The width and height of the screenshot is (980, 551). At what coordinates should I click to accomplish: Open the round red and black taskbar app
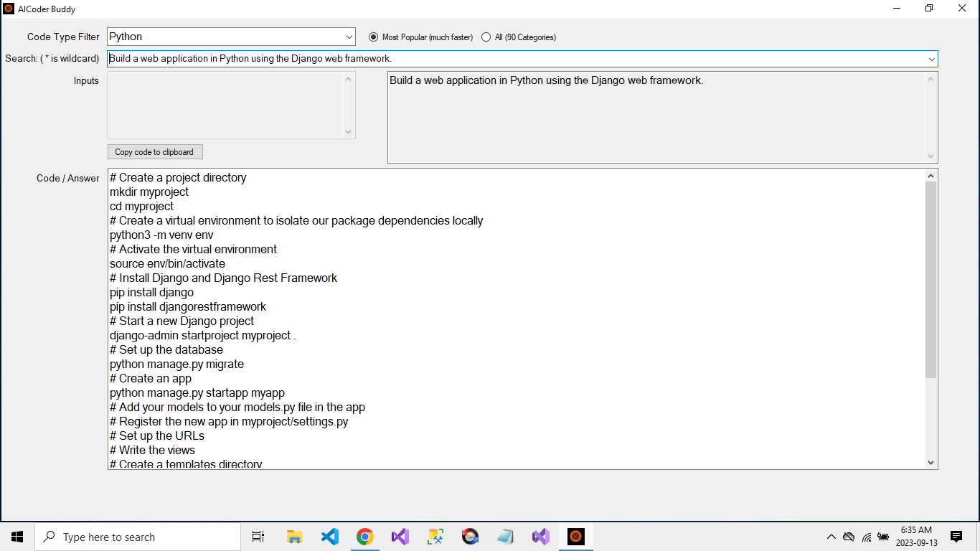(x=470, y=537)
